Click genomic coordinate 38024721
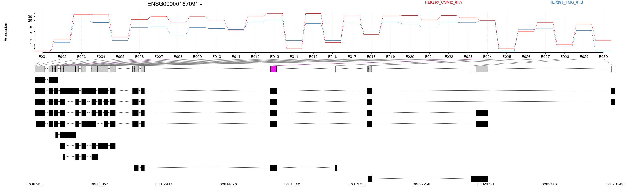The image size is (644, 188). [486, 184]
